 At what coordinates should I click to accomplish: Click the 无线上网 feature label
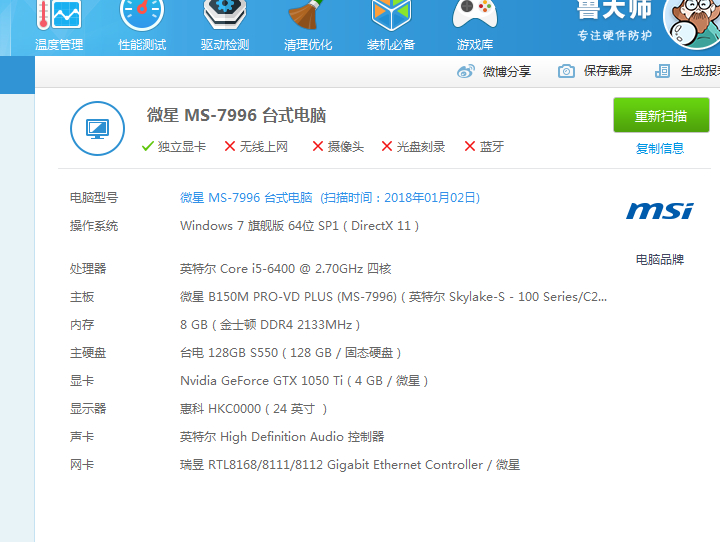[264, 147]
